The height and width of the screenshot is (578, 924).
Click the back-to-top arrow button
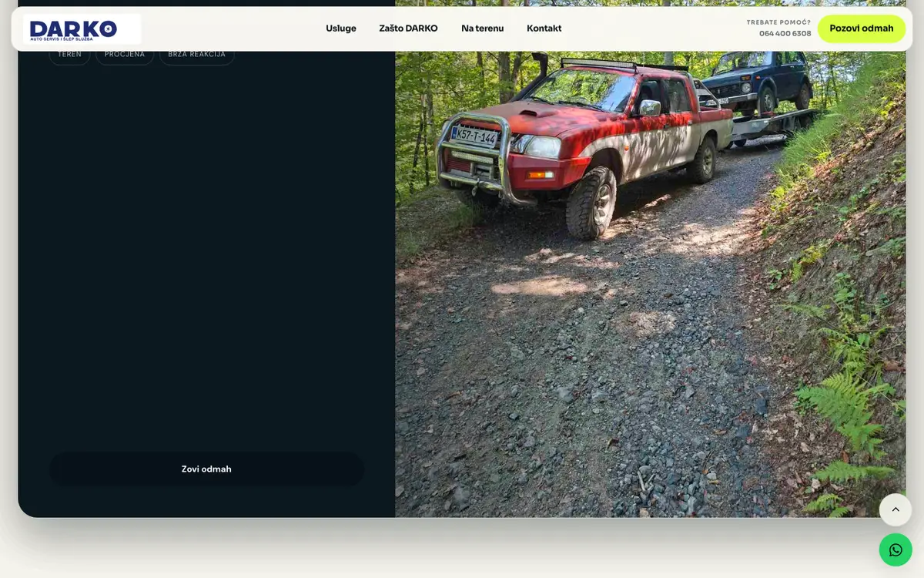tap(896, 509)
